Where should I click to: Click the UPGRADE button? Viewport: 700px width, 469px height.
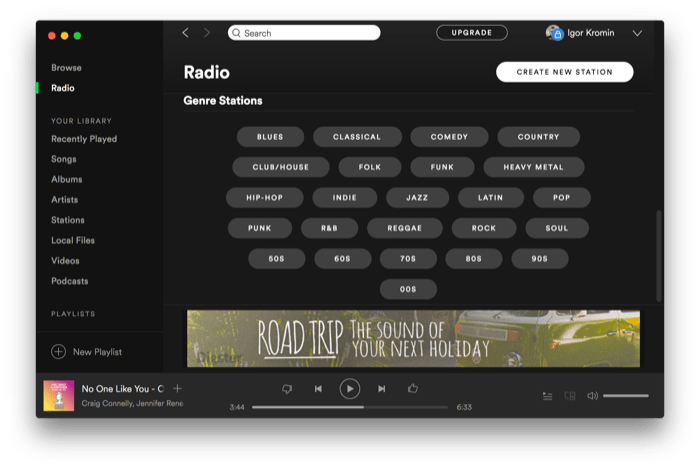tap(471, 33)
